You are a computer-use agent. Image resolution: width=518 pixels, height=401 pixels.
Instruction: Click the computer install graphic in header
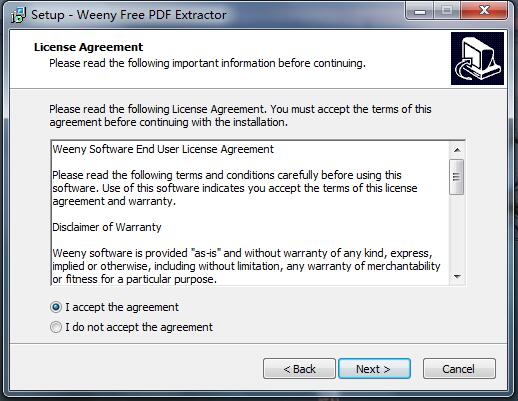(477, 58)
